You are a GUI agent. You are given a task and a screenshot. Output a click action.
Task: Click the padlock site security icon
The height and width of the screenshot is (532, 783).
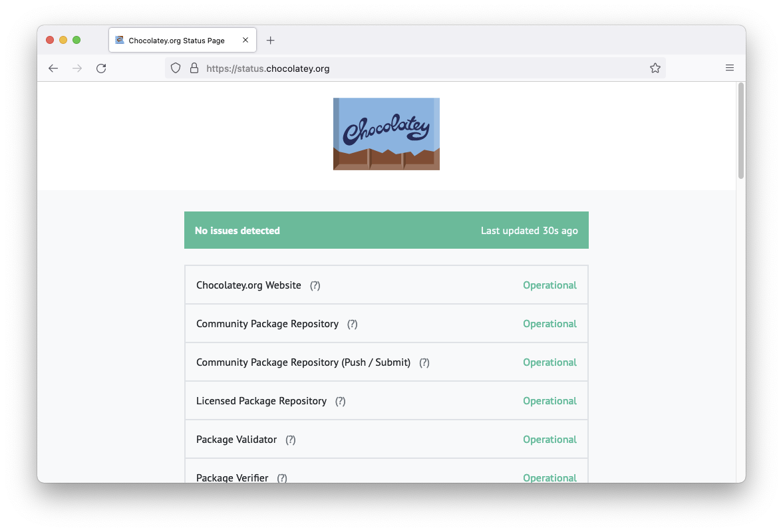194,68
